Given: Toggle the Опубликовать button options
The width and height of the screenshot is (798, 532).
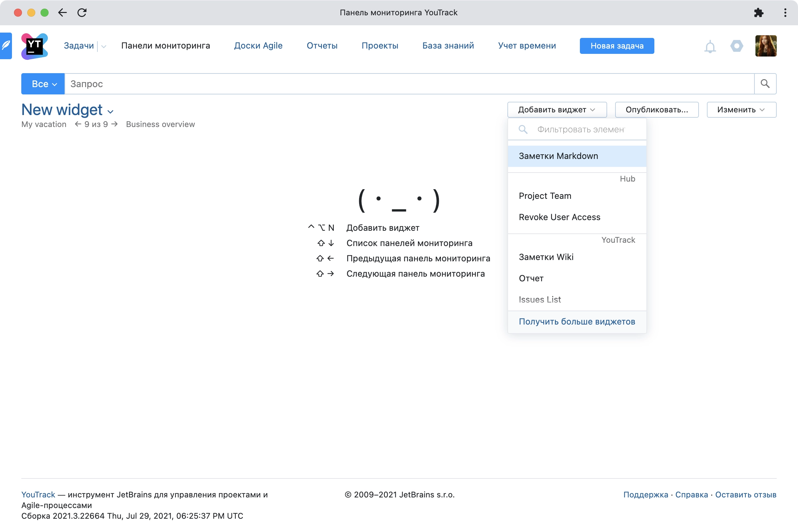Looking at the screenshot, I should pyautogui.click(x=656, y=109).
